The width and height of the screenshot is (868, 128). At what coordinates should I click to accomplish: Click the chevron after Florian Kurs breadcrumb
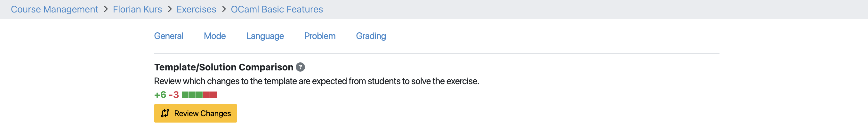(x=170, y=9)
